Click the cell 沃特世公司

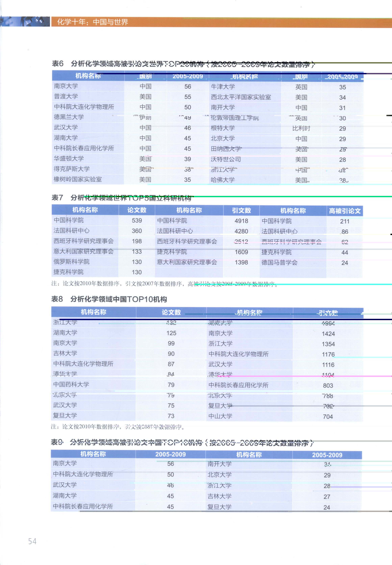[226, 159]
